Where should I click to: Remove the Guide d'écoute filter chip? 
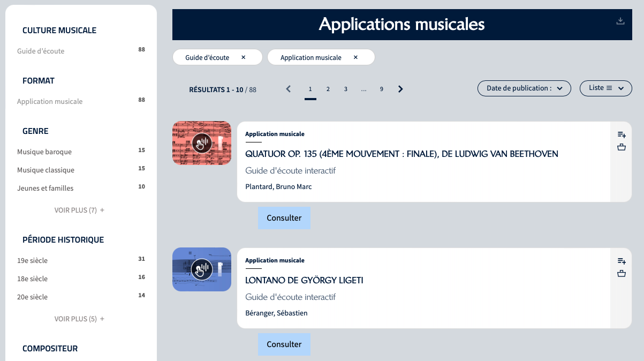point(243,57)
